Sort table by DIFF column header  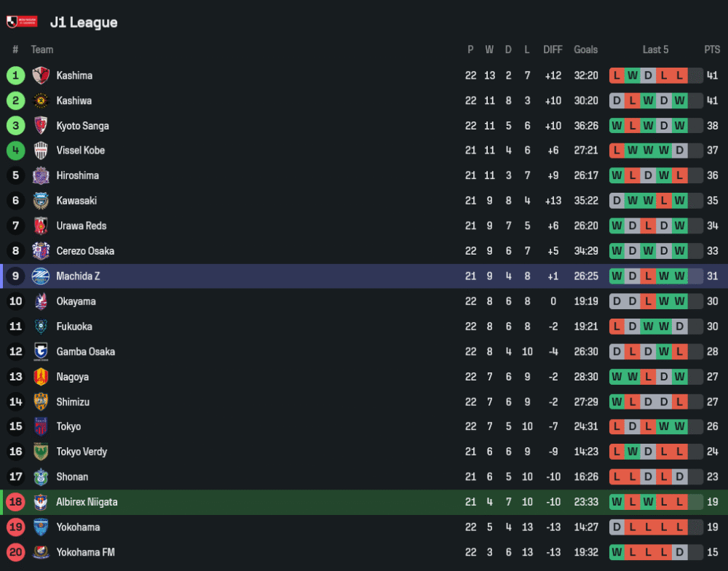coord(553,49)
